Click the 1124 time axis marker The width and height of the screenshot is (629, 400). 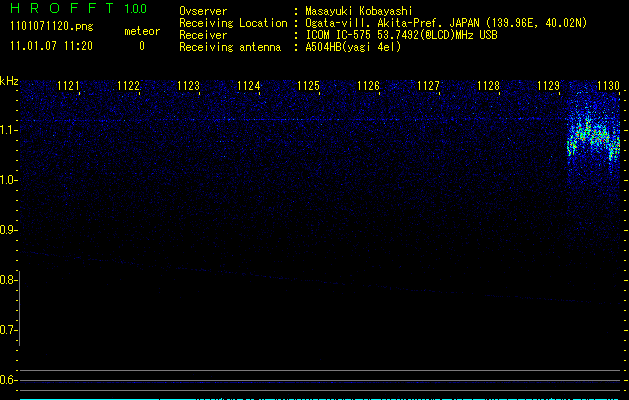pyautogui.click(x=248, y=86)
